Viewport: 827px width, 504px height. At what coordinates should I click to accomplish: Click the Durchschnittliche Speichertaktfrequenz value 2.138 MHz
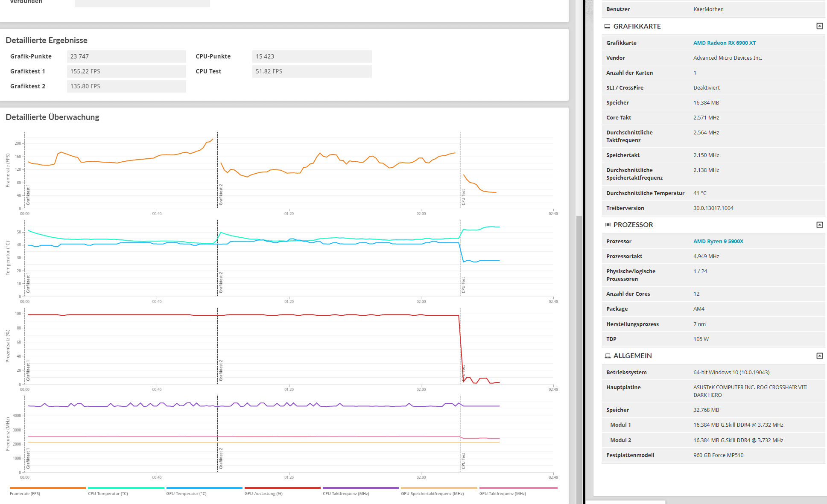click(x=706, y=170)
